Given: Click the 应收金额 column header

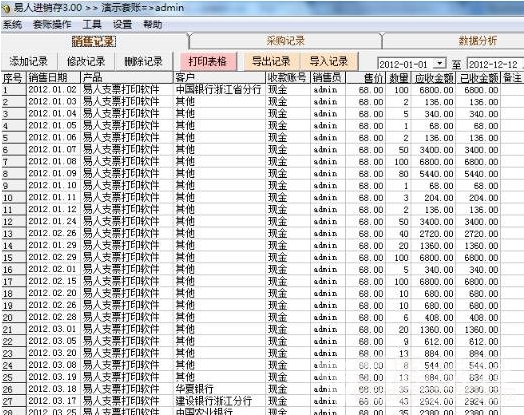Looking at the screenshot, I should (x=433, y=78).
